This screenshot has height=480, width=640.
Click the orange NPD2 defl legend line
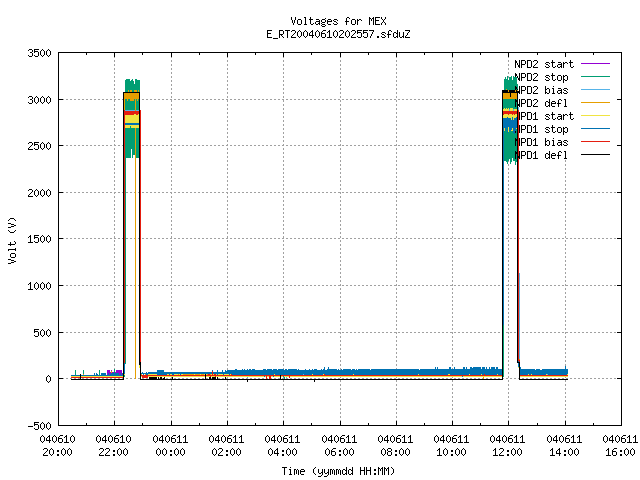(595, 102)
